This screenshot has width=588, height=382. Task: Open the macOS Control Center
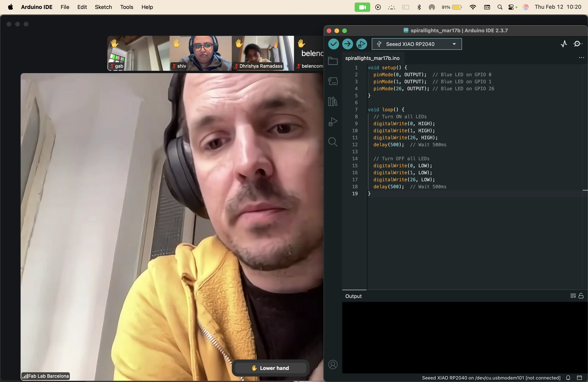click(x=511, y=7)
